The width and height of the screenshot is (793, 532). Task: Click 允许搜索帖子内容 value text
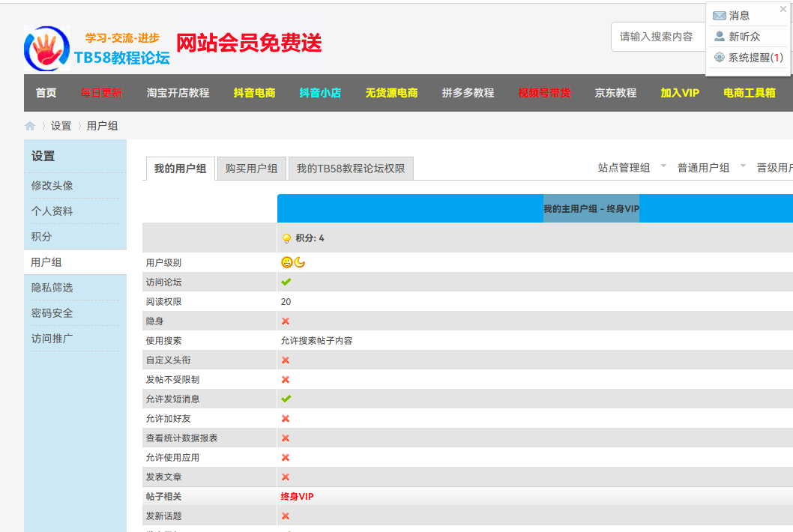(316, 340)
